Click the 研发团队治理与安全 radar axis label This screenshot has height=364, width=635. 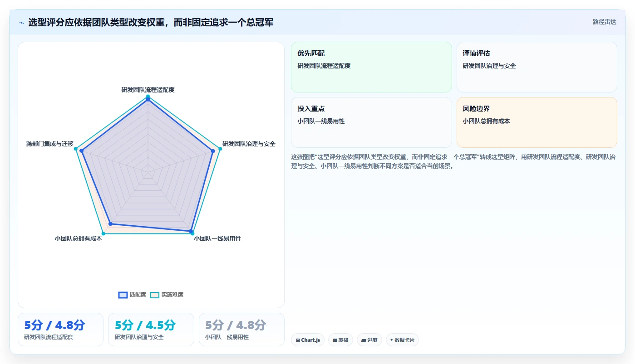pos(249,144)
